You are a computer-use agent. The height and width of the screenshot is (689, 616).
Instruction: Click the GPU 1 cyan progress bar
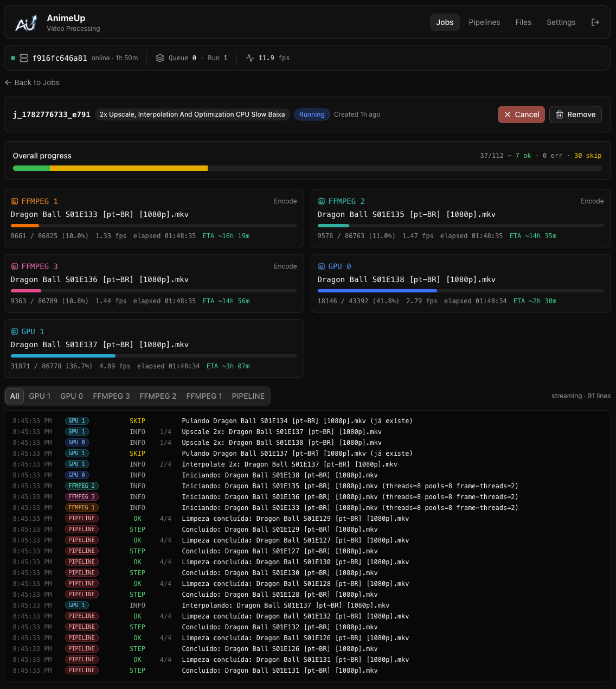[154, 356]
